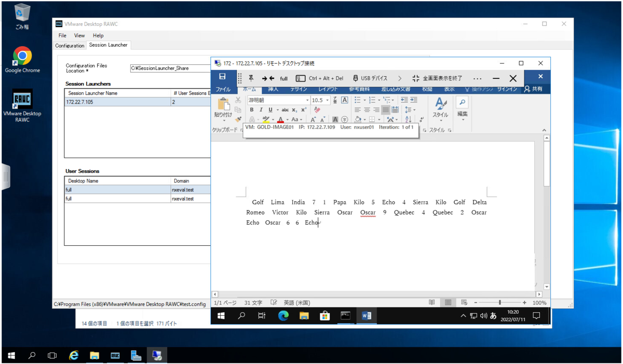Center the text in Word
Image resolution: width=623 pixels, height=364 pixels.
(x=367, y=110)
